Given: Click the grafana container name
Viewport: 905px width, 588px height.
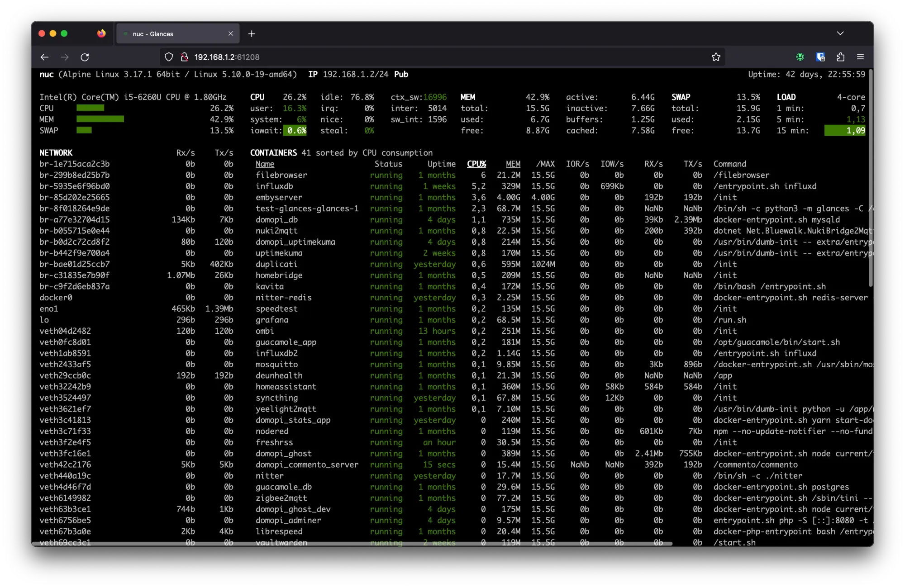Looking at the screenshot, I should coord(272,320).
